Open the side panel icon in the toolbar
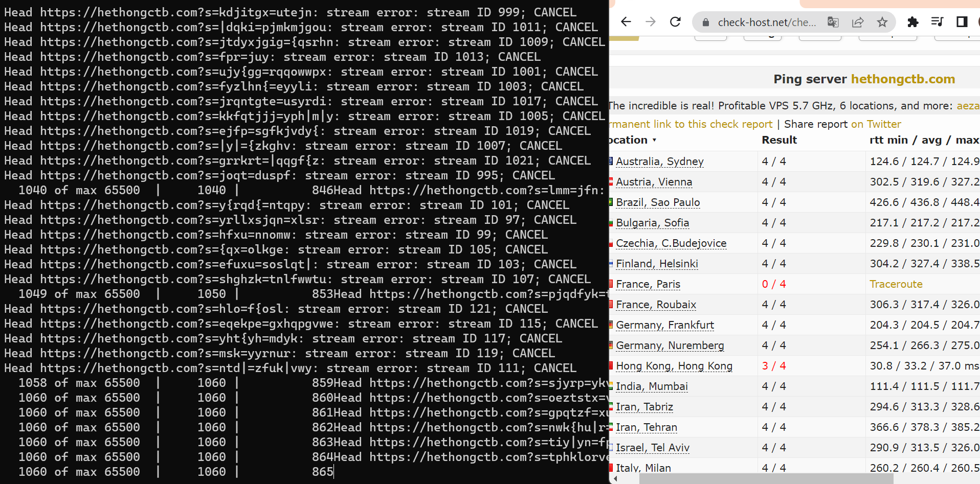Image resolution: width=980 pixels, height=484 pixels. [x=962, y=22]
